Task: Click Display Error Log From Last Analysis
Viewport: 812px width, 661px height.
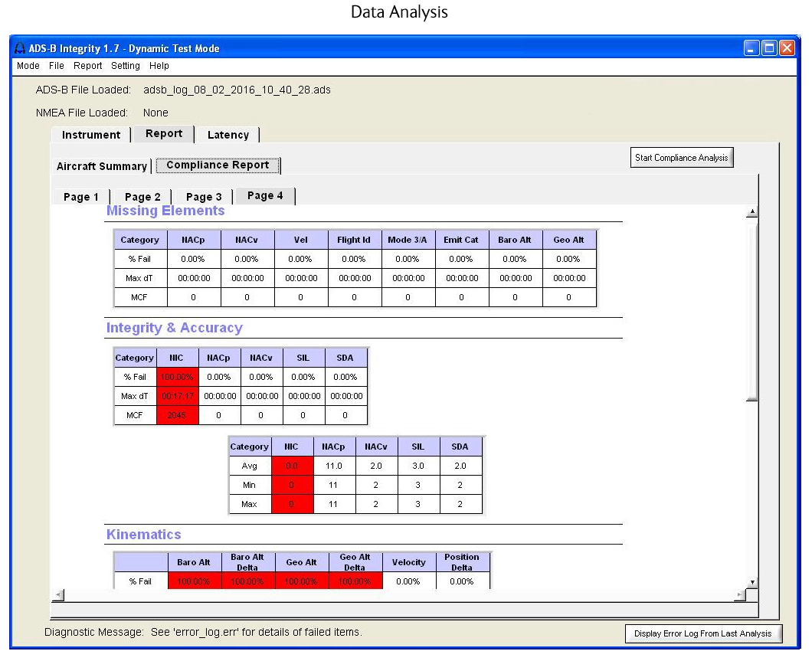Action: click(x=703, y=633)
